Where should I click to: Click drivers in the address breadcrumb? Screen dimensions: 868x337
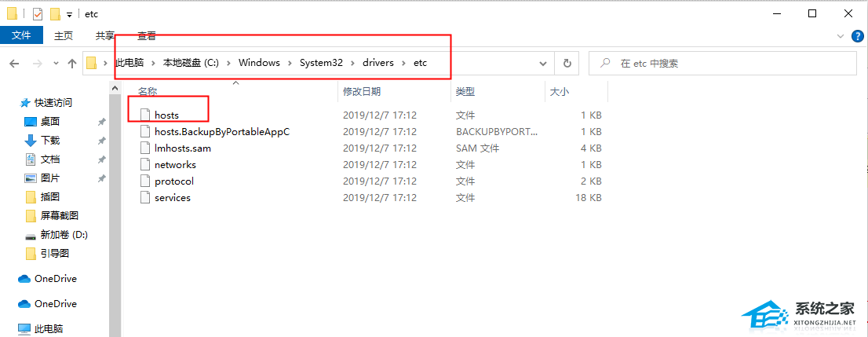(378, 63)
